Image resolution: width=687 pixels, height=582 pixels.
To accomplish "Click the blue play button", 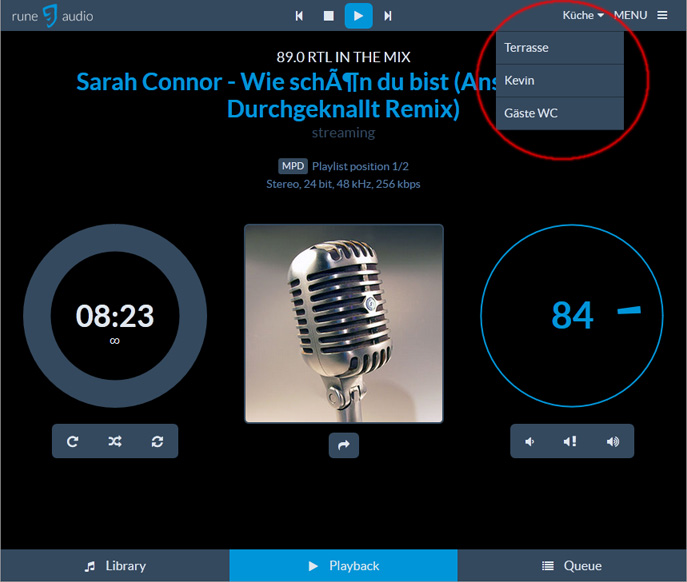I will click(x=358, y=16).
